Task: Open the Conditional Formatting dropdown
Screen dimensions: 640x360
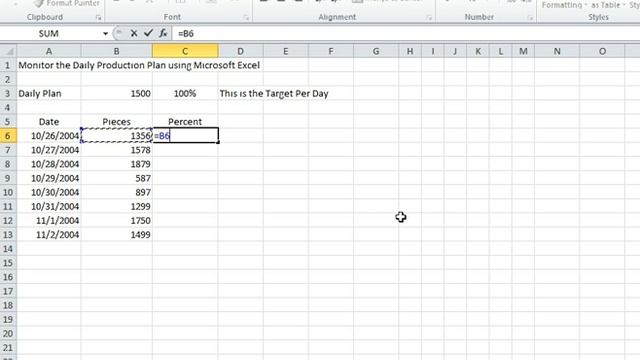Action: (564, 5)
